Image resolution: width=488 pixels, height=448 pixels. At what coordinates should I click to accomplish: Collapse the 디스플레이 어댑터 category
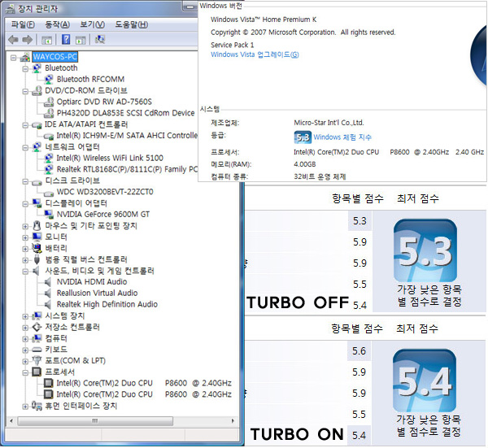[25, 204]
